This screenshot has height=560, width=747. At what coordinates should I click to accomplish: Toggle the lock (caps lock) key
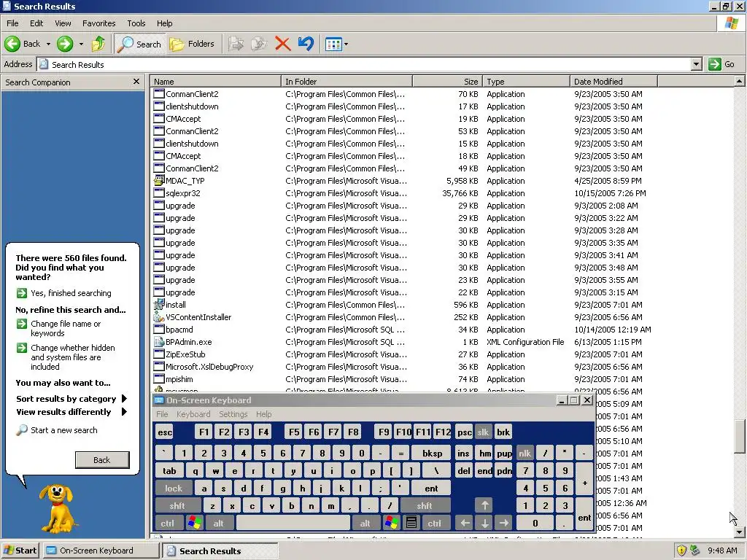coord(174,488)
